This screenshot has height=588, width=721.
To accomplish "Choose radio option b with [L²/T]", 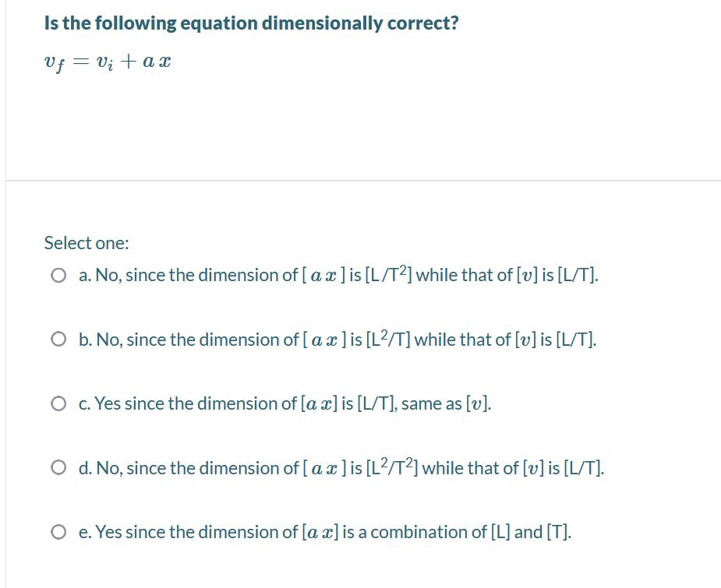I will pos(58,340).
